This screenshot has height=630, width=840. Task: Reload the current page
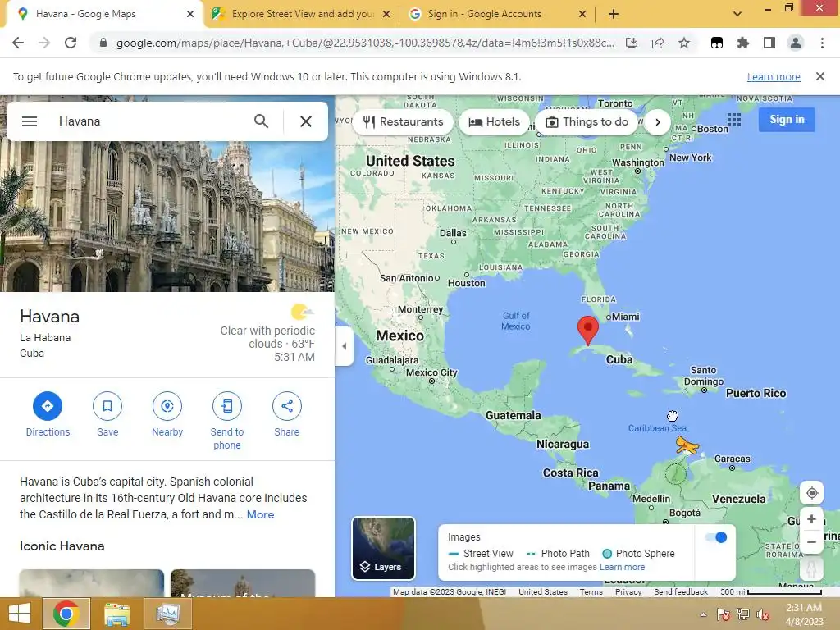(71, 43)
